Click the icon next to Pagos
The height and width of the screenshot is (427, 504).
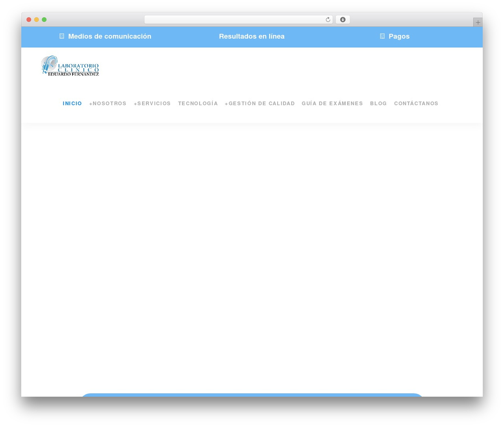[382, 36]
